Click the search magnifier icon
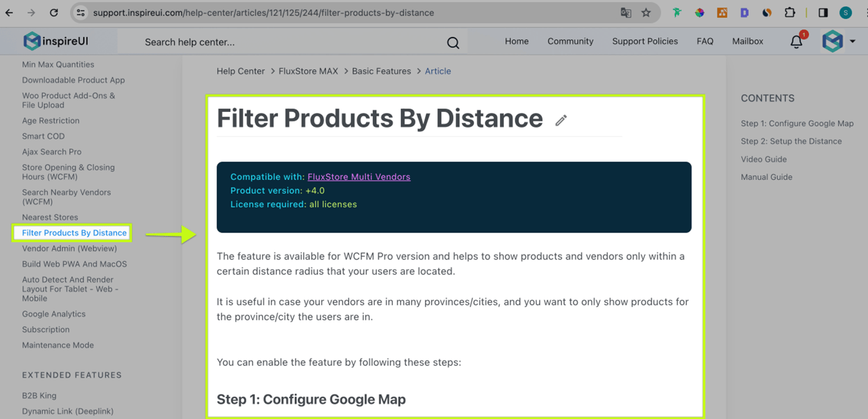 pos(453,43)
